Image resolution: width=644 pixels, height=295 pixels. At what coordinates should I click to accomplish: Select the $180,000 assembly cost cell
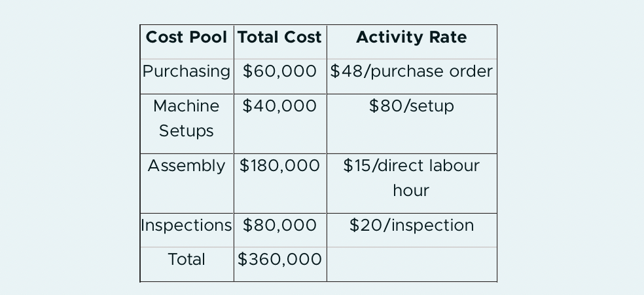tap(280, 184)
